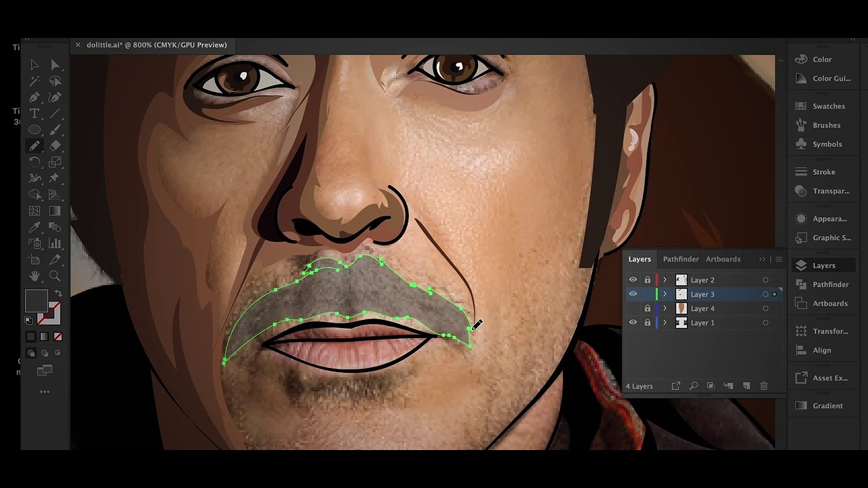Activate the Line Segment tool

[55, 113]
